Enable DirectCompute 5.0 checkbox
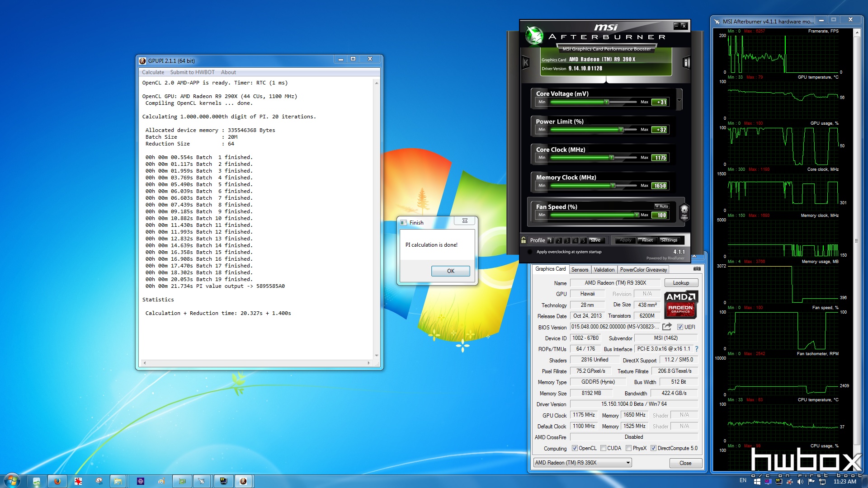The image size is (868, 488). coord(654,448)
